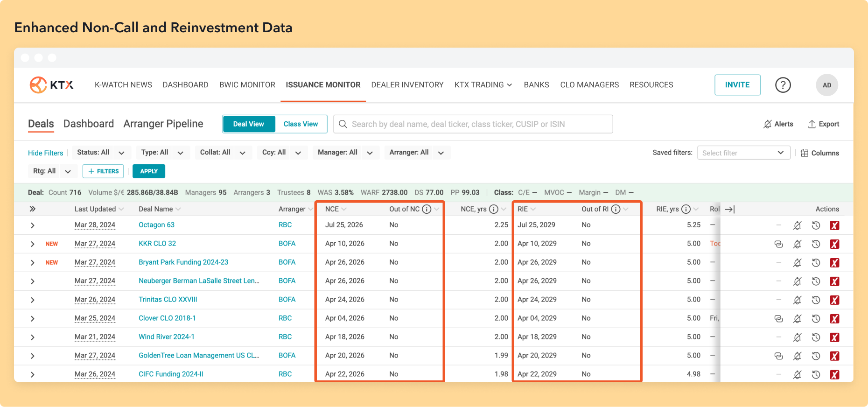Screen dimensions: 868x407
Task: Open history clock icon for KKR CLO 32
Action: [816, 244]
